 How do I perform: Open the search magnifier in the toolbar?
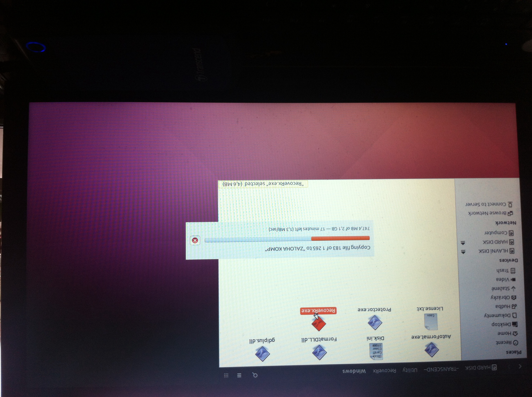(255, 375)
